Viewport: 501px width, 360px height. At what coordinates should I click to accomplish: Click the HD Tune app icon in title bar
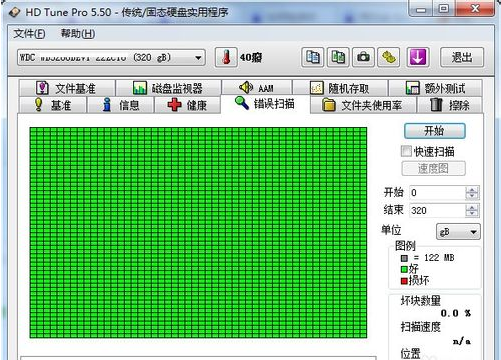click(x=15, y=12)
